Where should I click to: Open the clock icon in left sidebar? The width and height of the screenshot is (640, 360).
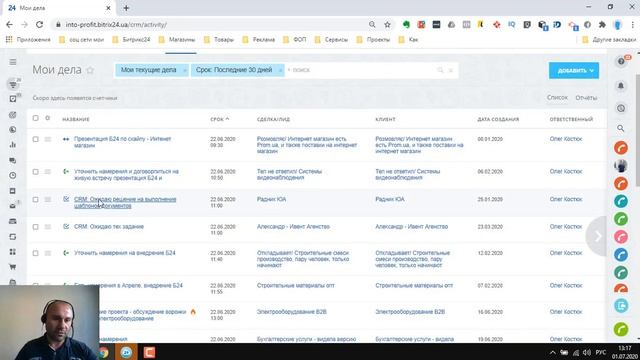pos(13,176)
